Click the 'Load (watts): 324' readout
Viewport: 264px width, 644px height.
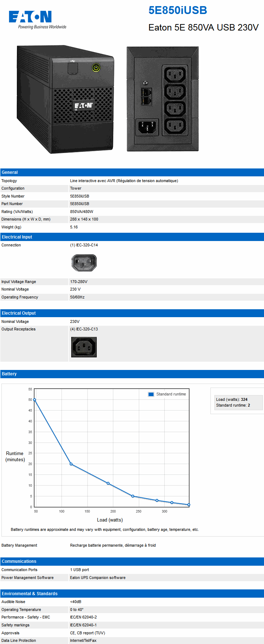pos(232,399)
